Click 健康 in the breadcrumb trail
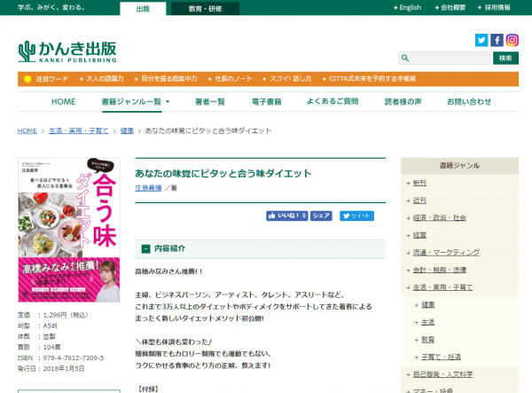The height and width of the screenshot is (393, 532). (127, 130)
